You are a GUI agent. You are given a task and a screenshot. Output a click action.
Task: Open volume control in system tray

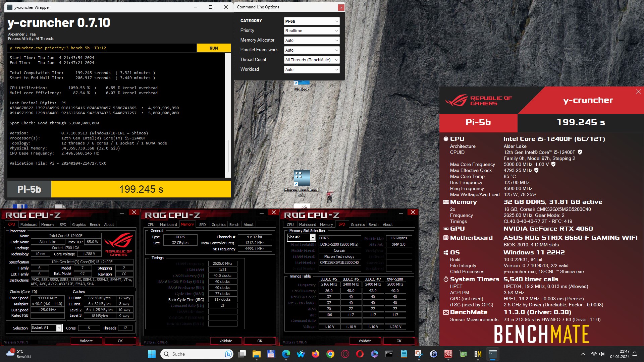coord(602,354)
